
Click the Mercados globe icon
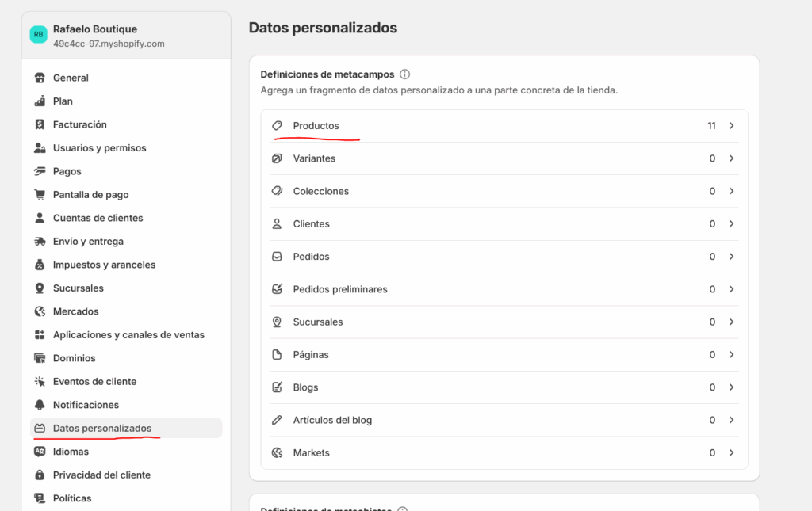click(x=40, y=311)
